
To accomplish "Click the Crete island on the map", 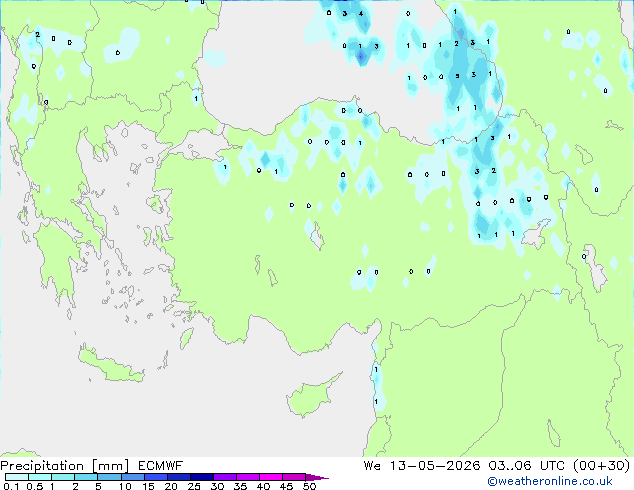I will pos(109,365).
